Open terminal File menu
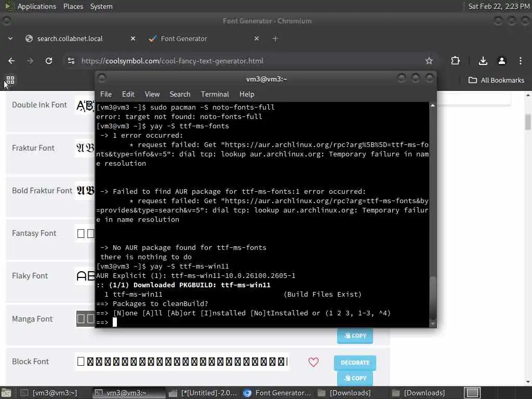Image resolution: width=532 pixels, height=399 pixels. pyautogui.click(x=106, y=95)
